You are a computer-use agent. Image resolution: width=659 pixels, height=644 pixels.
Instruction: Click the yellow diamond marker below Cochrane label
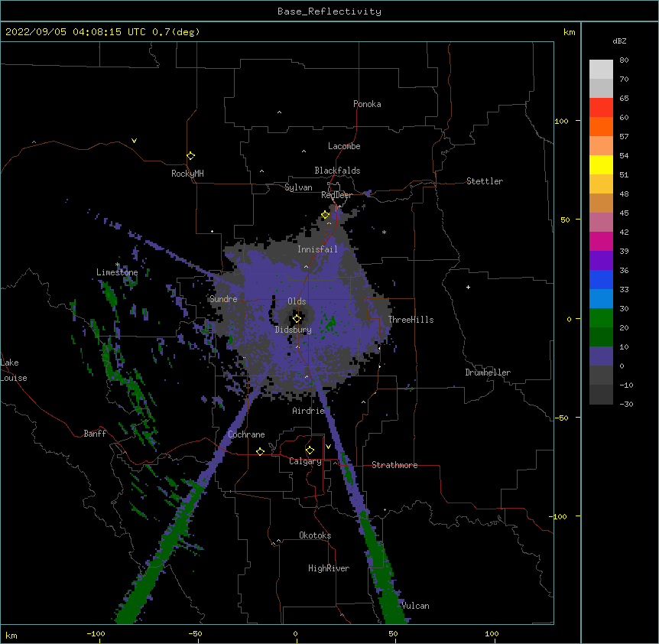click(x=260, y=451)
